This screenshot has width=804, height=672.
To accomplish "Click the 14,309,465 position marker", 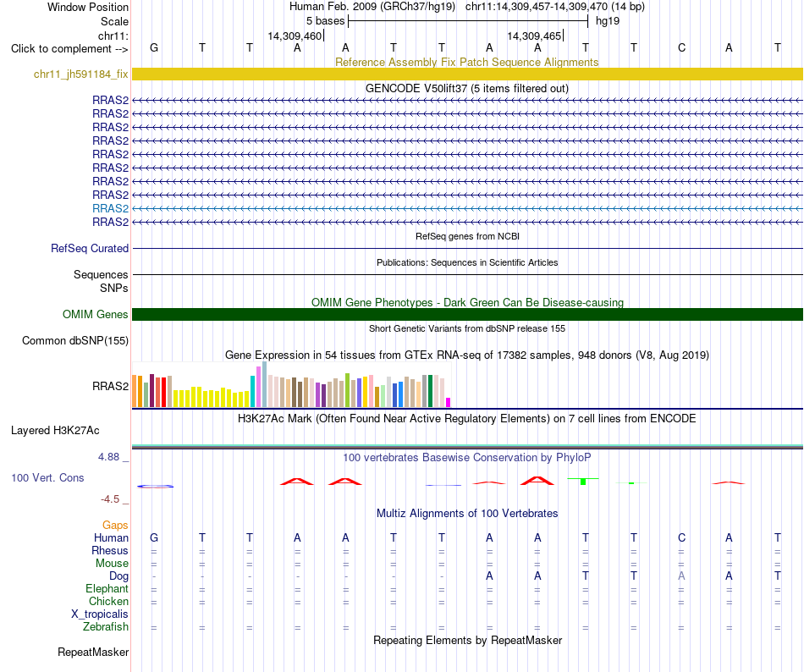I will 535,36.
